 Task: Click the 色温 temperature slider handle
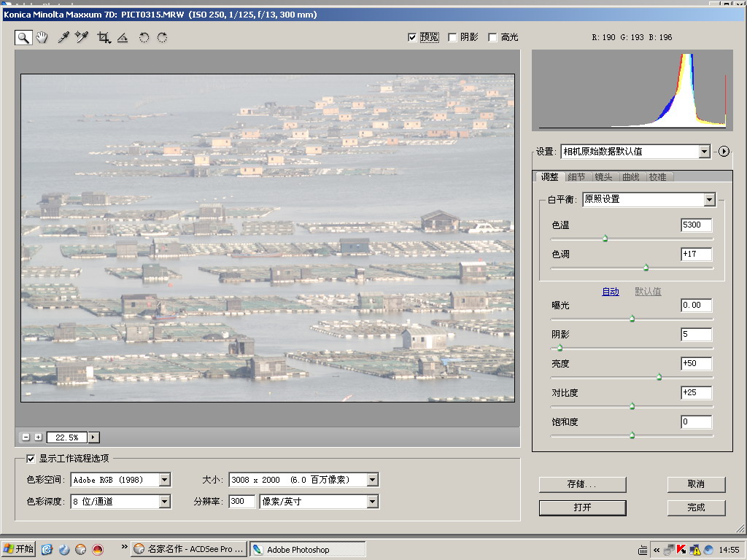tap(605, 238)
